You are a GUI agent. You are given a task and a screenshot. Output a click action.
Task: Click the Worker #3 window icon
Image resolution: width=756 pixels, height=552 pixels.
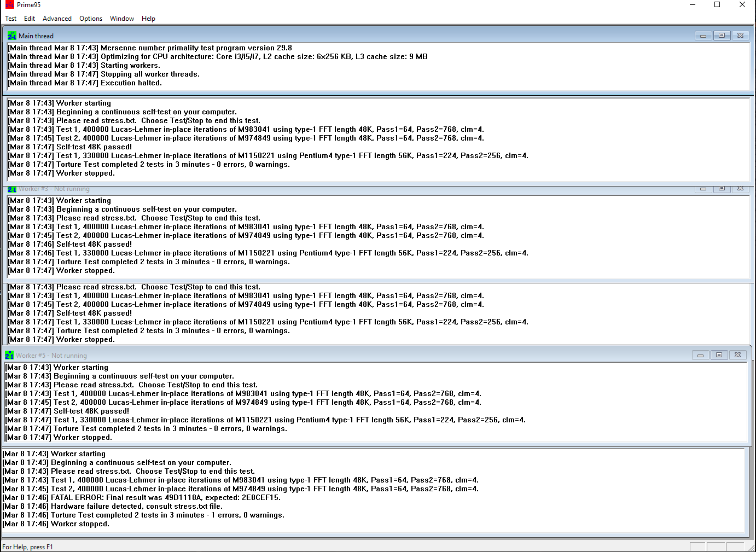pyautogui.click(x=12, y=189)
